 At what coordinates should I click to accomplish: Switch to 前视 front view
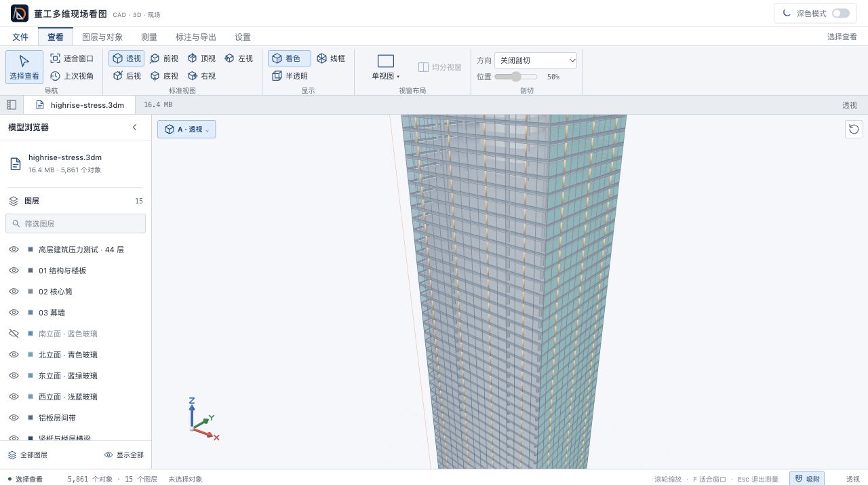(164, 58)
